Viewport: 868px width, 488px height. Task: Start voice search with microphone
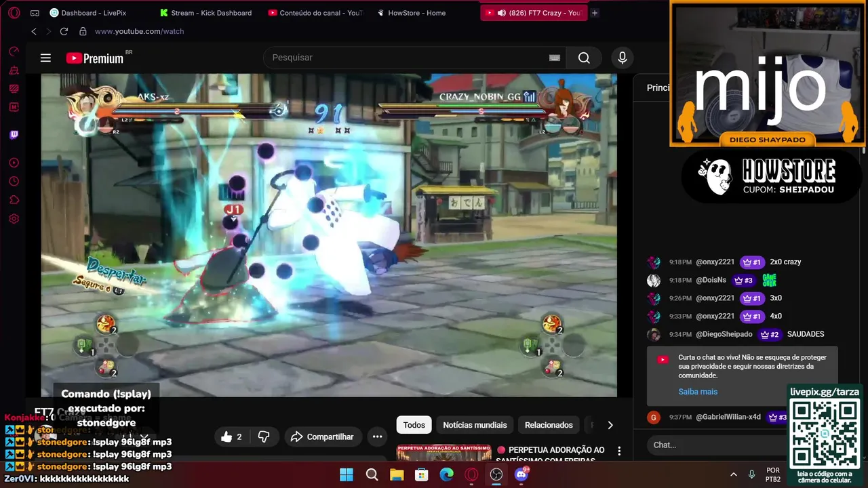click(x=622, y=58)
